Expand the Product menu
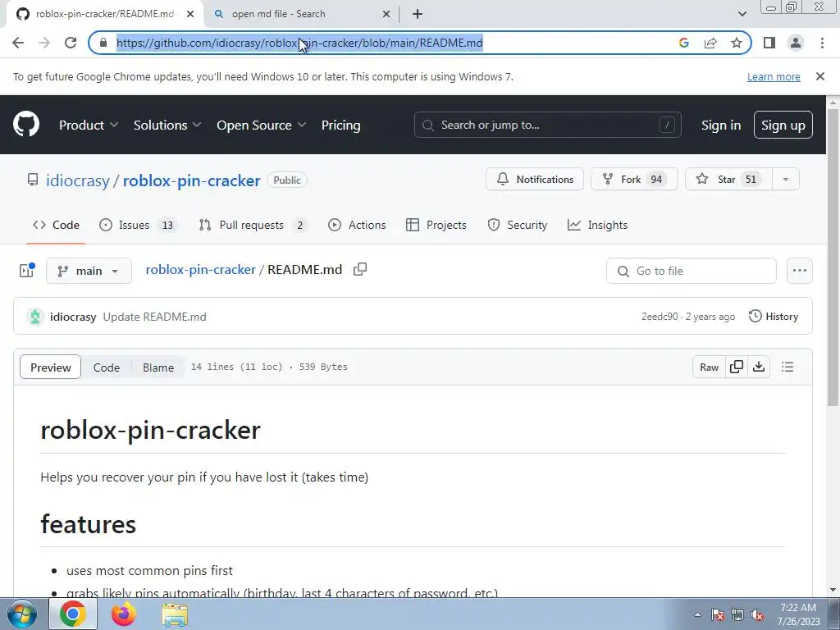The height and width of the screenshot is (630, 840). 89,125
